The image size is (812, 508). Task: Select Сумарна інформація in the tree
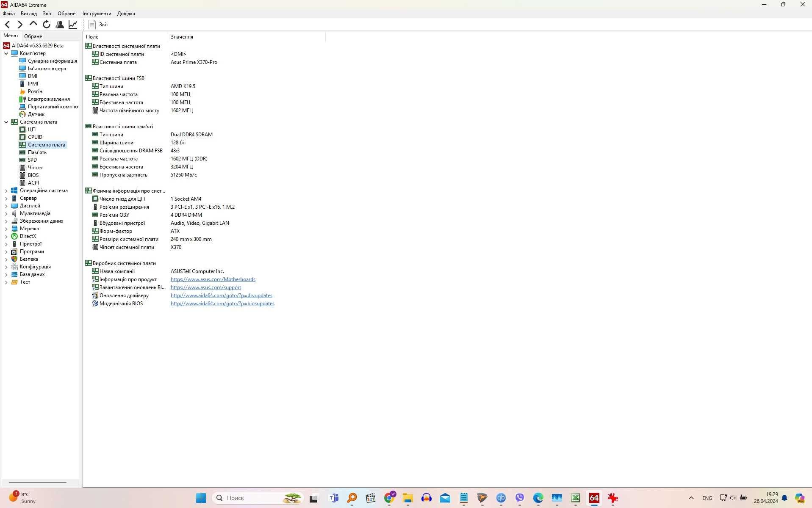click(52, 61)
